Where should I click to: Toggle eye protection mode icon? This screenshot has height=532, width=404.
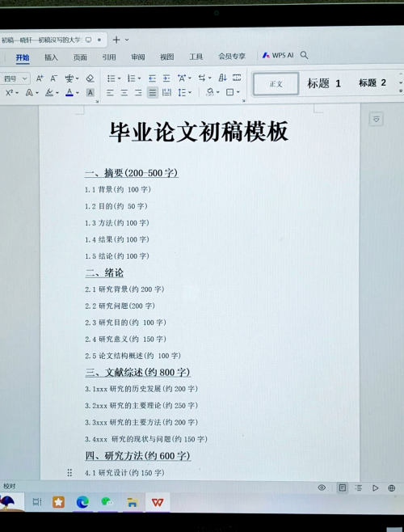tap(322, 488)
